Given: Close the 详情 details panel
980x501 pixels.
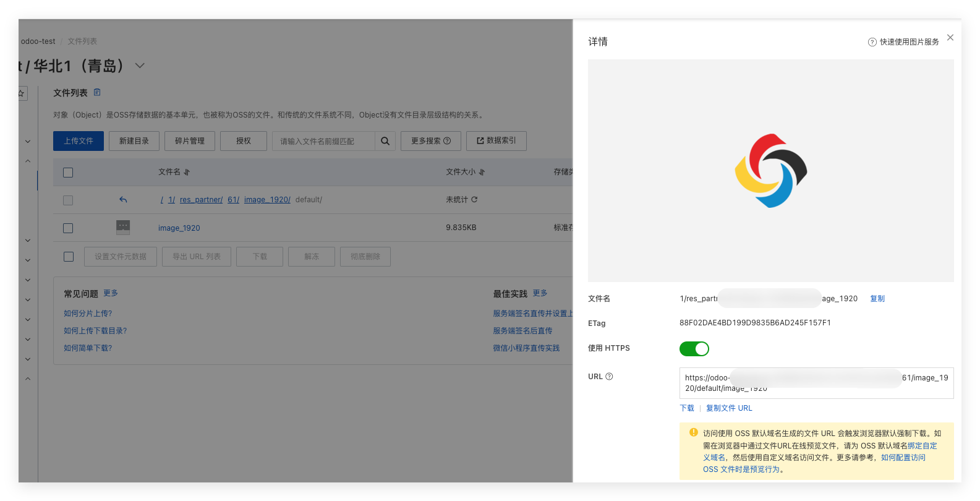Looking at the screenshot, I should [x=950, y=38].
